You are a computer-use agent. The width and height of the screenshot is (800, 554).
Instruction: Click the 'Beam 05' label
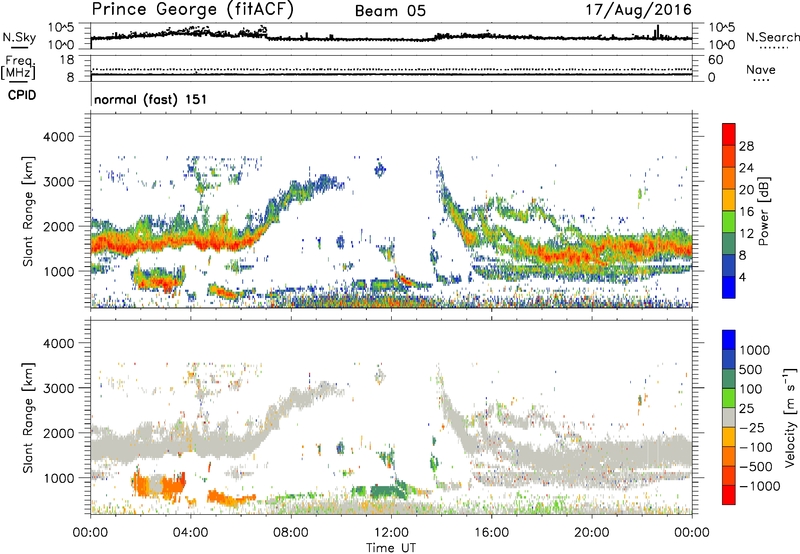(x=390, y=11)
